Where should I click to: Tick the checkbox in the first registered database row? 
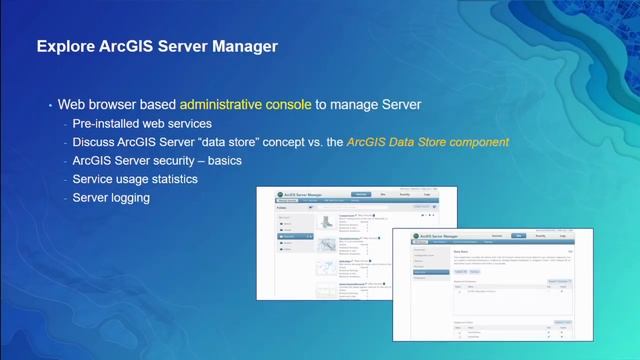(x=460, y=292)
